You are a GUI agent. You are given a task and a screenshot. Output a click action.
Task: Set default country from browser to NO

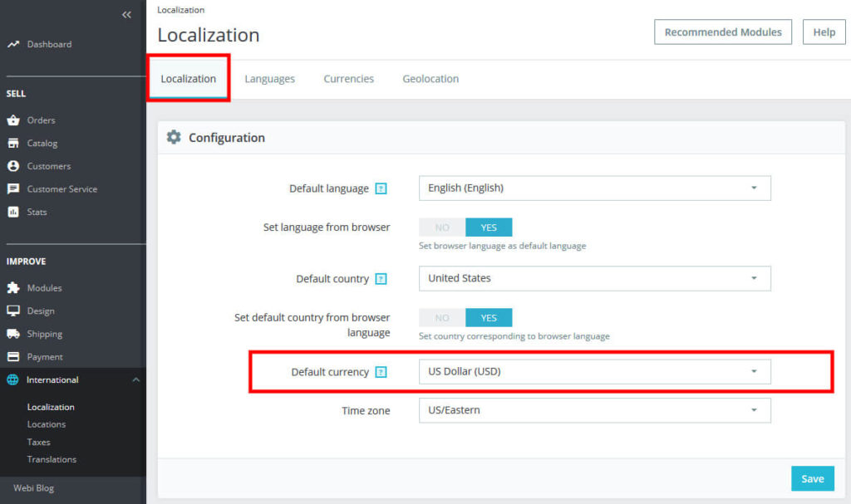point(442,318)
